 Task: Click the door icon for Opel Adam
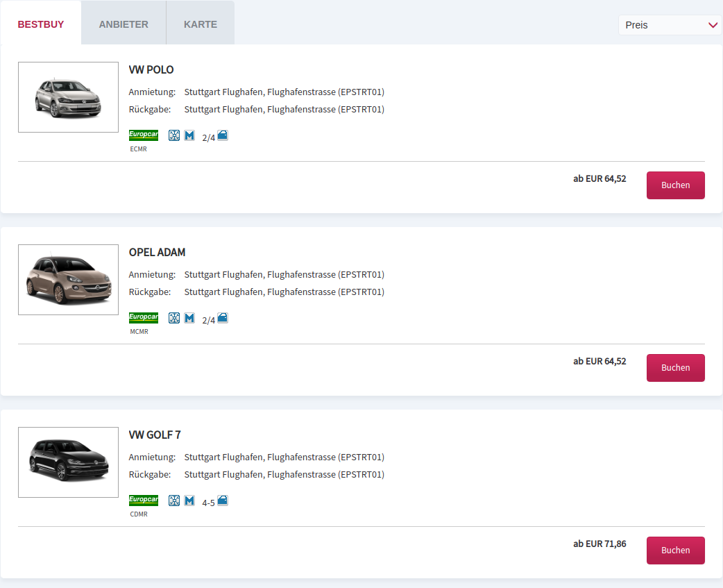223,318
